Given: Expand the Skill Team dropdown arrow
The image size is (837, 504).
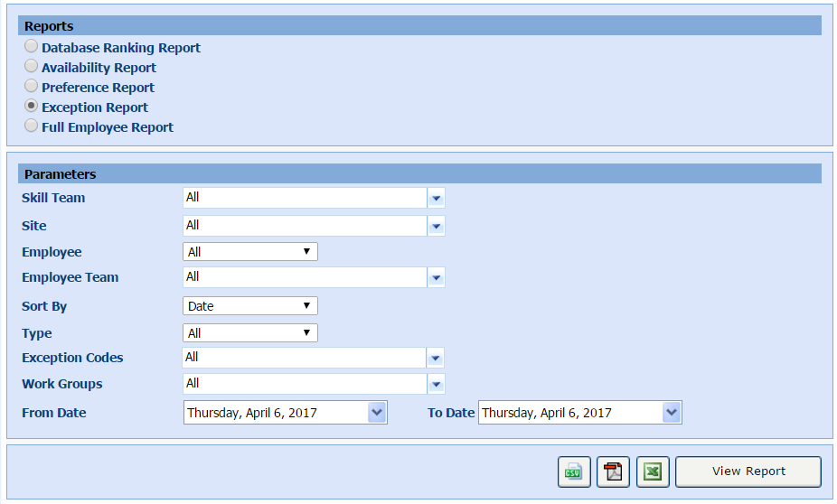Looking at the screenshot, I should [x=436, y=198].
